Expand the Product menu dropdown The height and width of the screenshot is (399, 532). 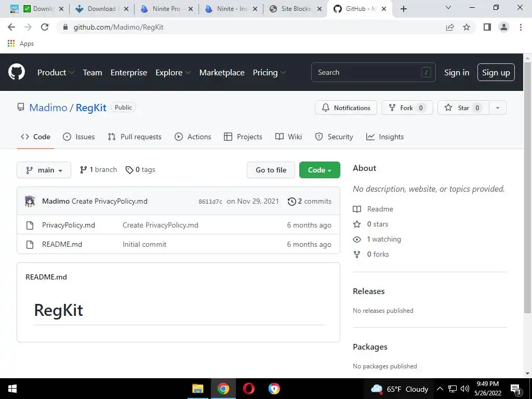pos(56,72)
